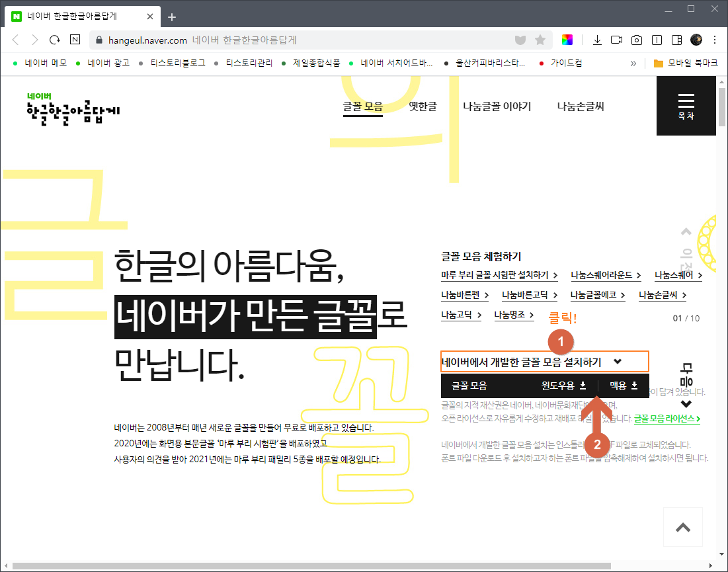Viewport: 728px width, 572px height.
Task: Click the scrollbar down arrow
Action: click(722, 555)
